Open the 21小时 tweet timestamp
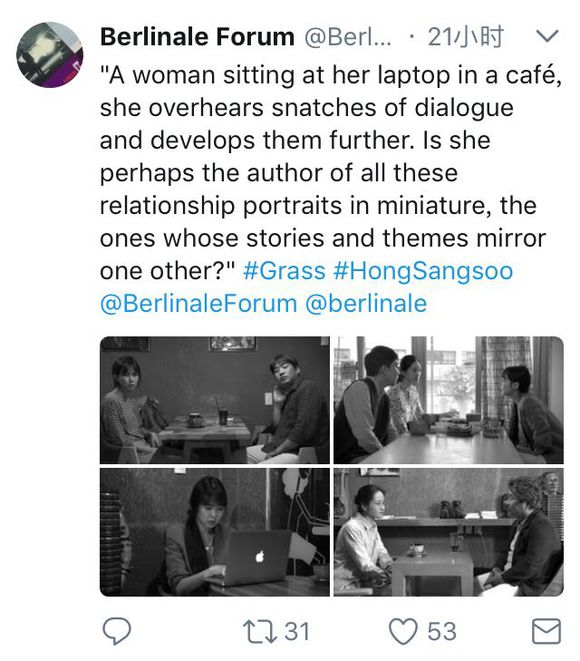 point(465,37)
